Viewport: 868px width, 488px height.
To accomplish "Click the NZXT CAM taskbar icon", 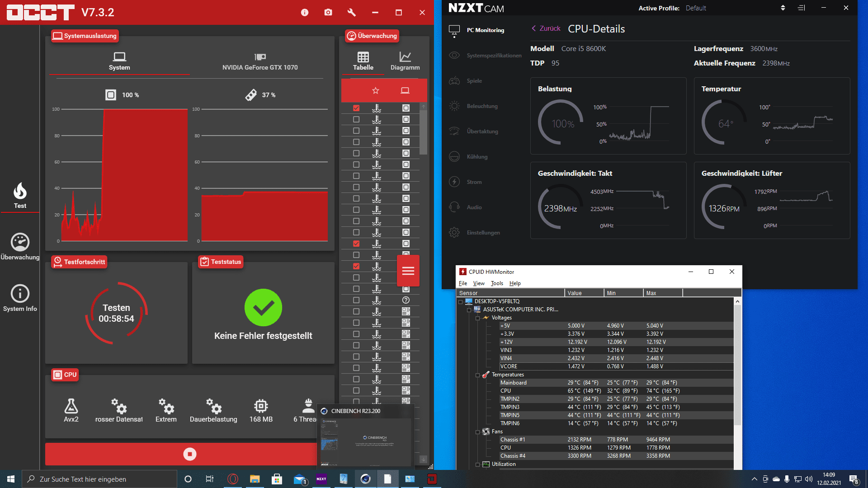I will [321, 480].
